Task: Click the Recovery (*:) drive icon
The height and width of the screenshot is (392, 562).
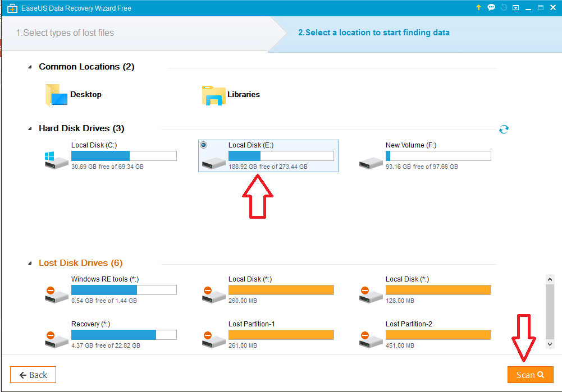Action: point(56,339)
